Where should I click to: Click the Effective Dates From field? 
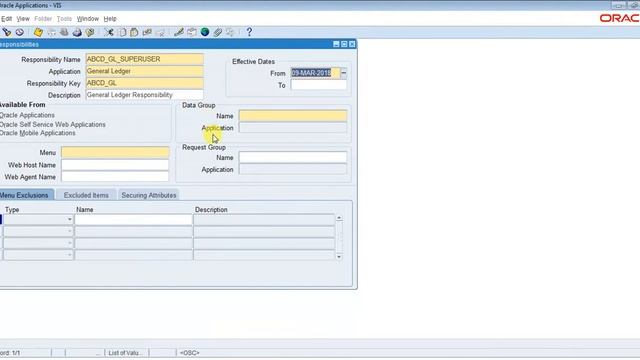tap(315, 73)
